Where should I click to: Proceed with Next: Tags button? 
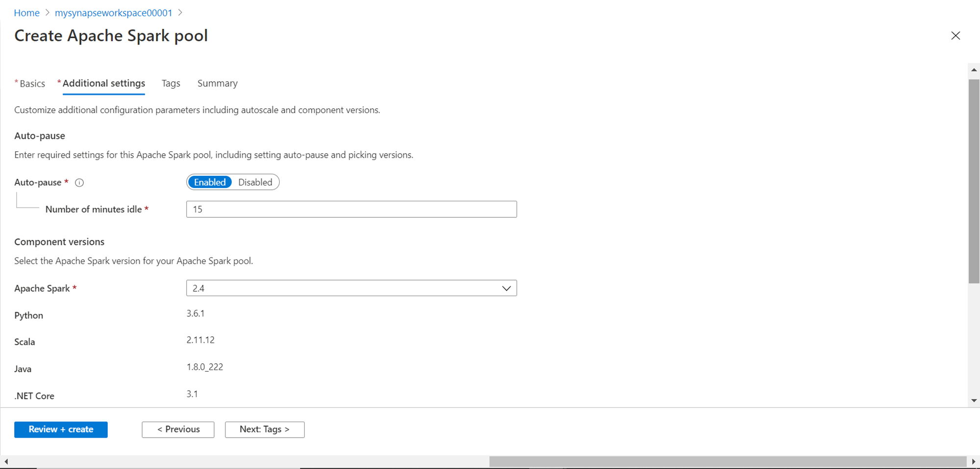coord(265,429)
